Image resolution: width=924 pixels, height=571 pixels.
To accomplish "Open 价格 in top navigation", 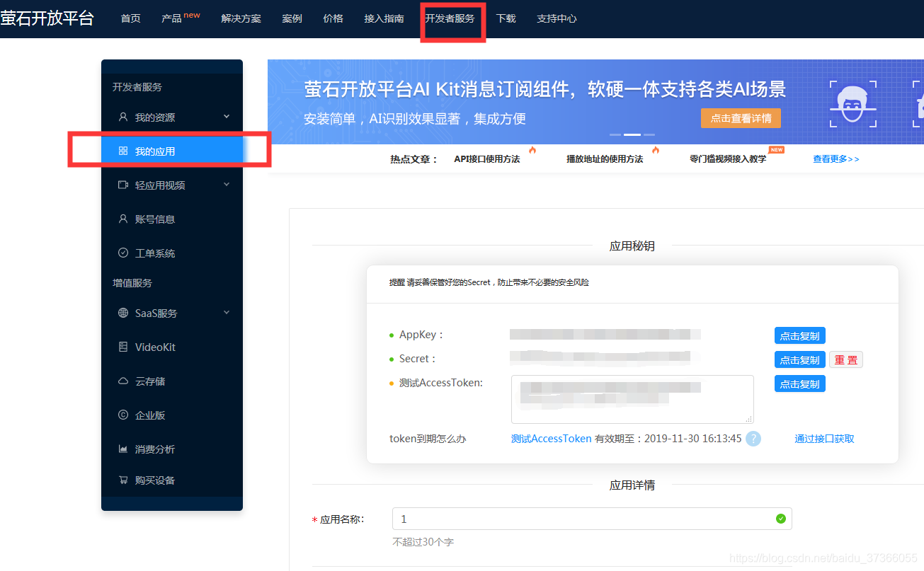I will click(333, 18).
